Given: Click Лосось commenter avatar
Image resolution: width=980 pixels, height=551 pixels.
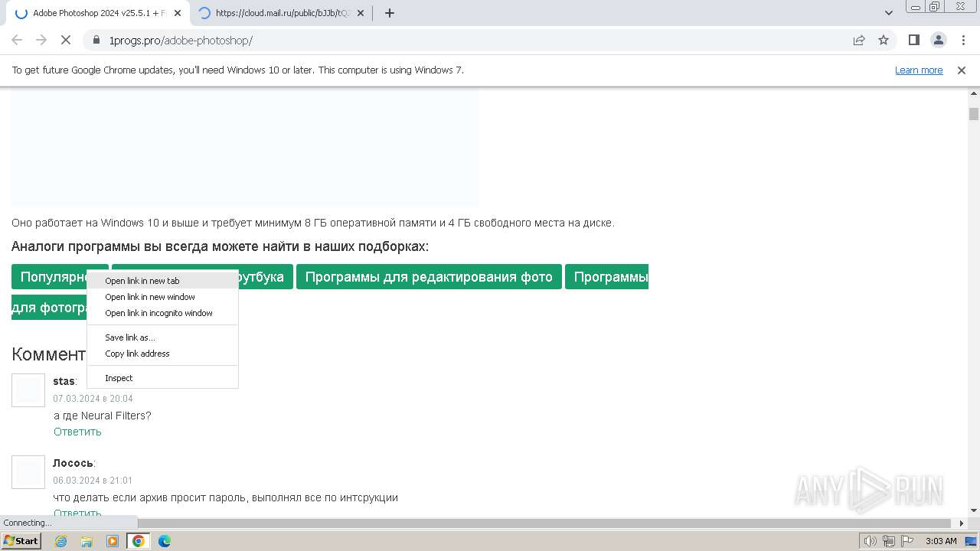Looking at the screenshot, I should [x=28, y=472].
